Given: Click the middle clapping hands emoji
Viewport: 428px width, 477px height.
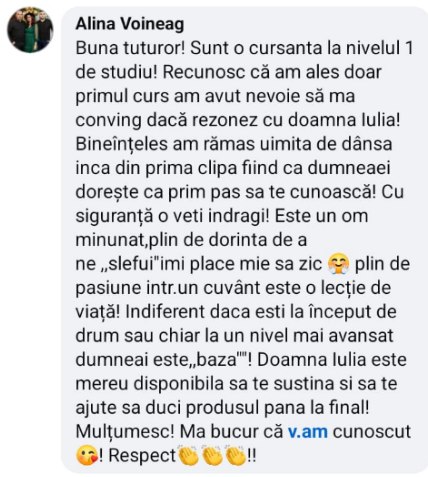Looking at the screenshot, I should point(212,455).
